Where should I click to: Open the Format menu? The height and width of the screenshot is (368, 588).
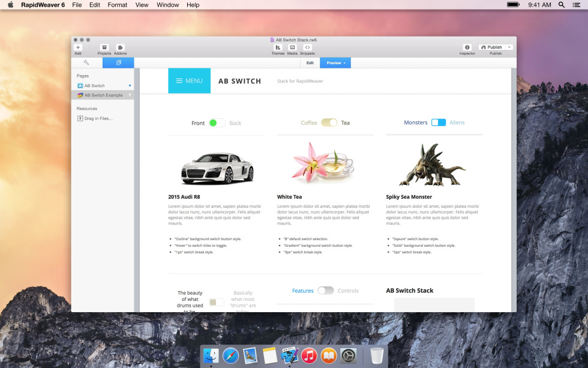pyautogui.click(x=118, y=5)
